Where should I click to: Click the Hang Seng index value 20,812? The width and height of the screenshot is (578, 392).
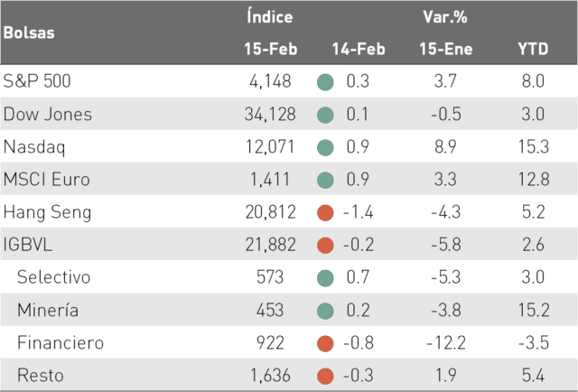[271, 212]
